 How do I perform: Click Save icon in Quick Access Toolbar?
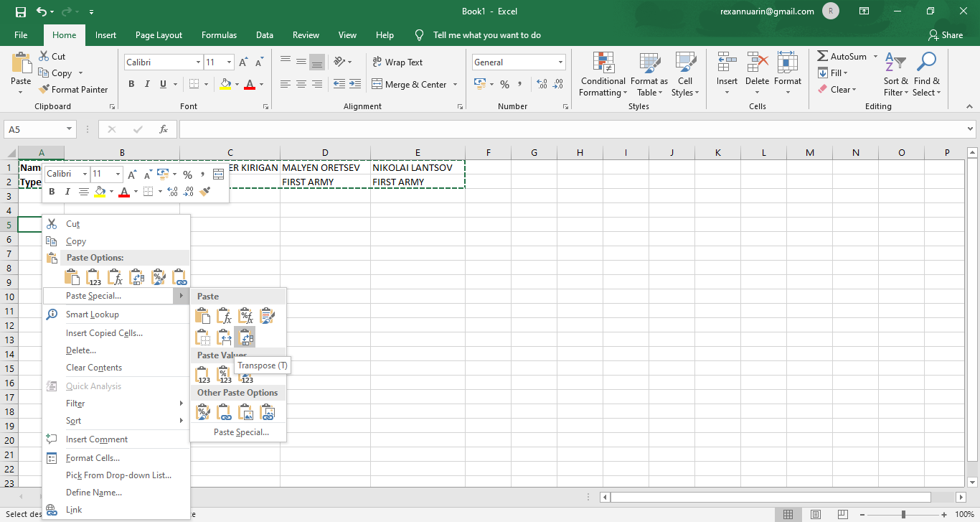pos(21,11)
